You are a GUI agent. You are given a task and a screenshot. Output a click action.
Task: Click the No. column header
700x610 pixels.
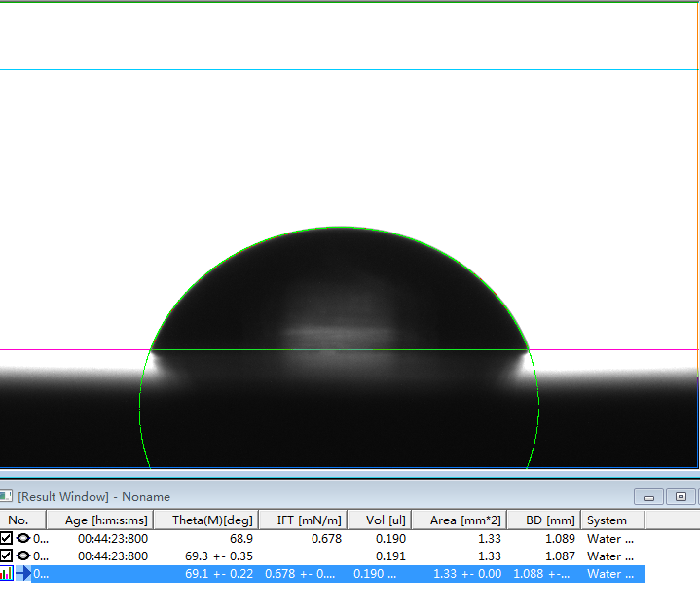tap(18, 520)
